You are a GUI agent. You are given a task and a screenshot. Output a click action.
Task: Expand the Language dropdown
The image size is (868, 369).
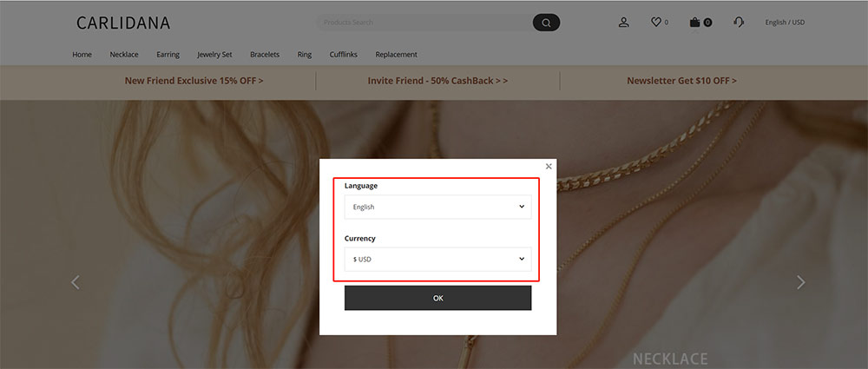[437, 207]
